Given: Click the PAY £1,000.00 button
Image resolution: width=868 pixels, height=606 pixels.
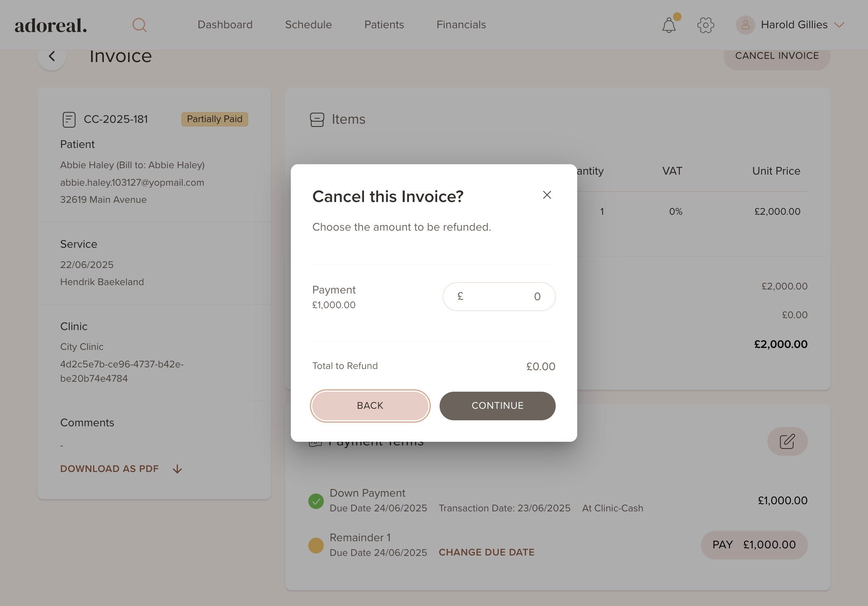Looking at the screenshot, I should tap(754, 545).
